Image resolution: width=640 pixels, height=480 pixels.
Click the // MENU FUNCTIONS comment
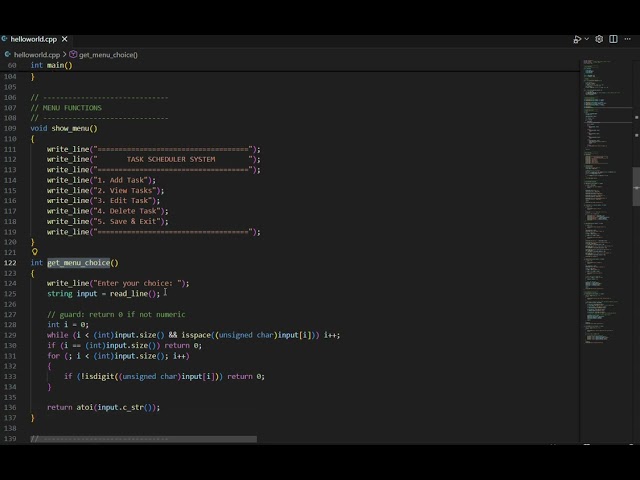point(66,108)
